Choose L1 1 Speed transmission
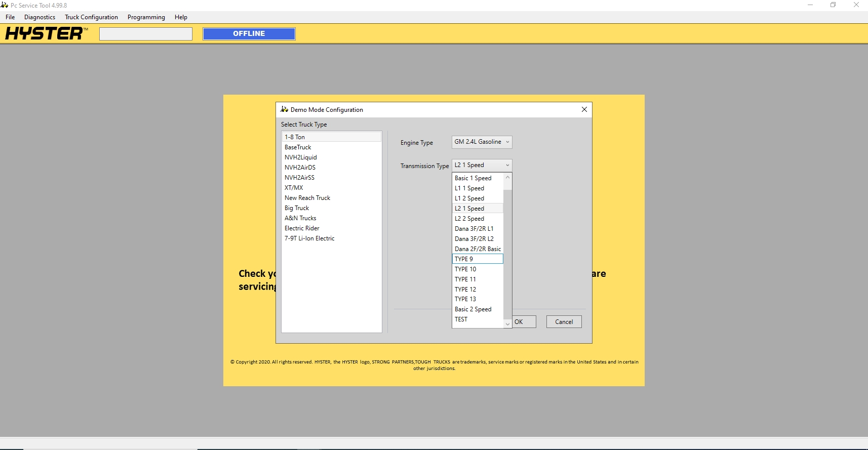 coord(478,188)
